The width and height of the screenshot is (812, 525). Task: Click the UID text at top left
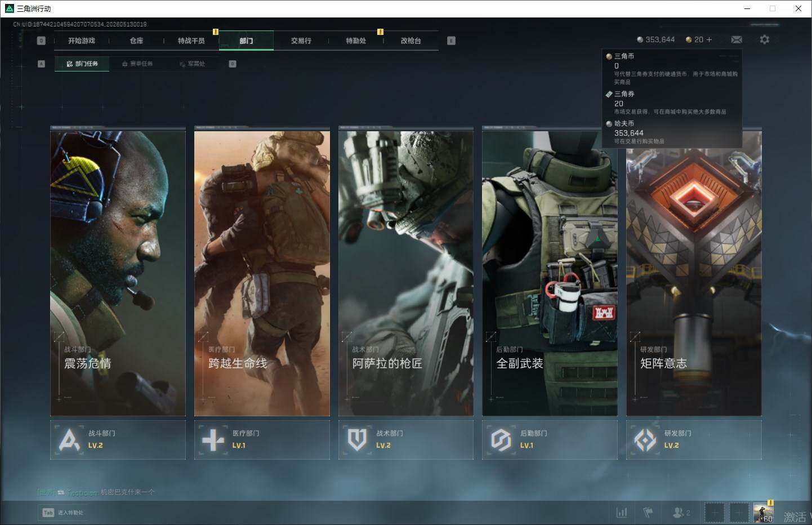coord(79,24)
